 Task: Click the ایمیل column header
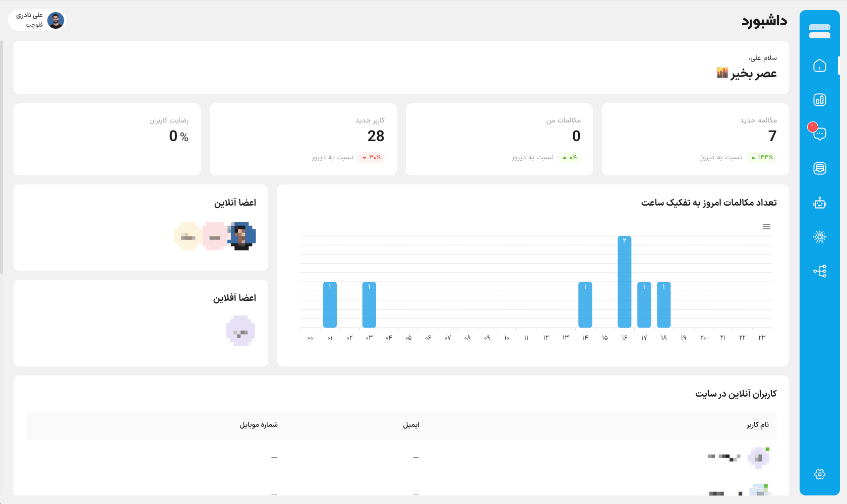[411, 425]
